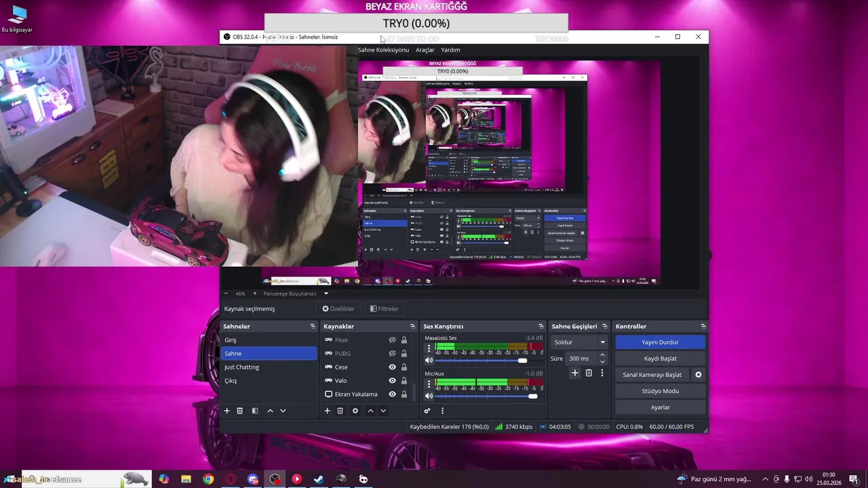Open Steam from taskbar
This screenshot has width=868, height=488.
(x=319, y=479)
